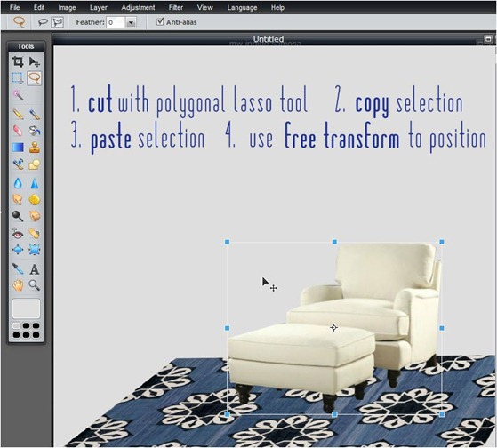Select the Zoom magnifier tool
The image size is (497, 448).
pyautogui.click(x=35, y=285)
